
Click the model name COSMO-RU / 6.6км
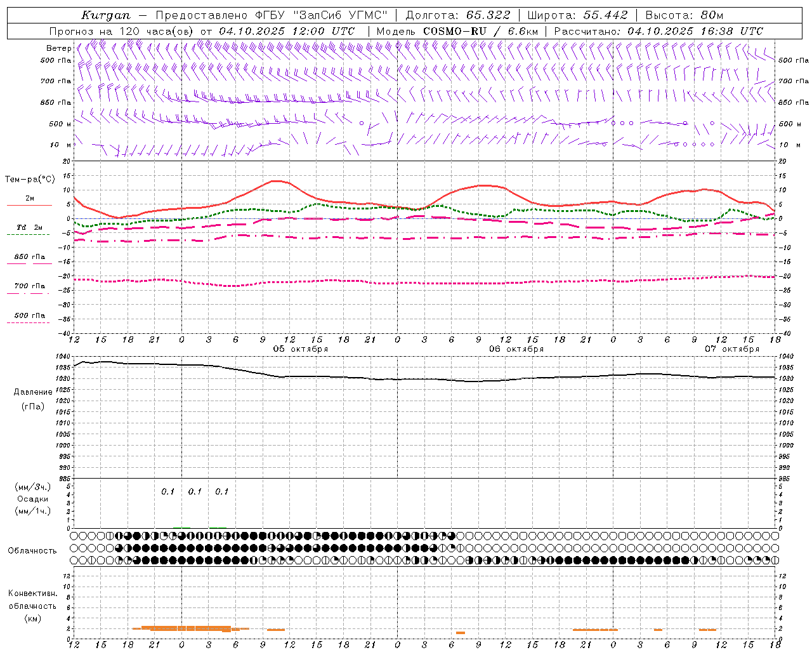coord(480,31)
